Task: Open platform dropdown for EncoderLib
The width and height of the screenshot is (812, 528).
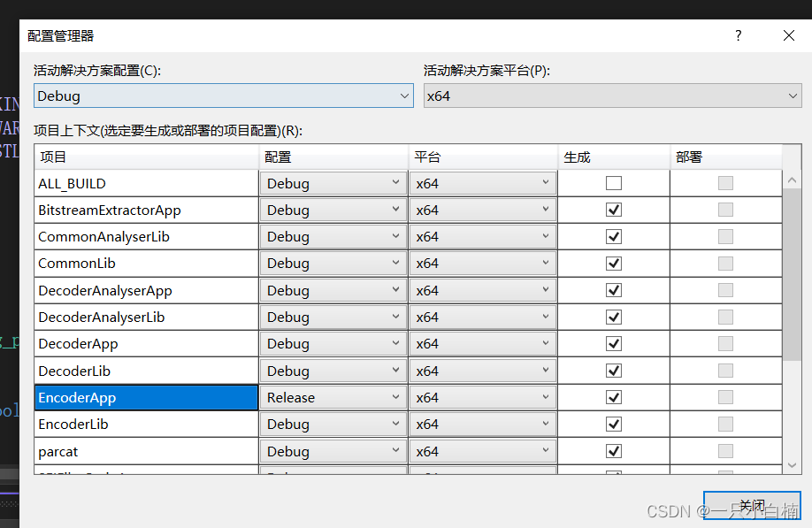Action: pos(483,424)
